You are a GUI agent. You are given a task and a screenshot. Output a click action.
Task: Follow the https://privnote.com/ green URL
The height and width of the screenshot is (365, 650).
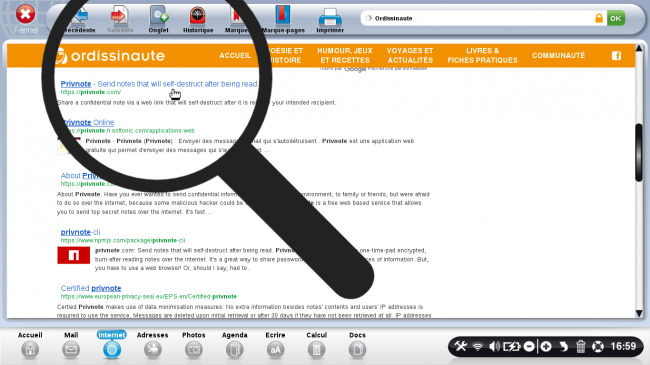point(91,92)
